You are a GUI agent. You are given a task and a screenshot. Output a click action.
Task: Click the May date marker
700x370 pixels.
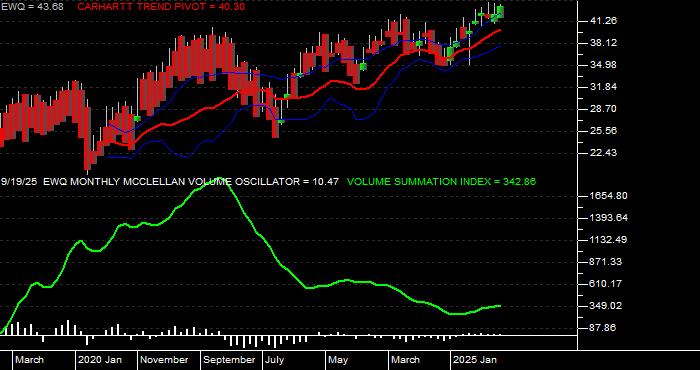pos(338,360)
